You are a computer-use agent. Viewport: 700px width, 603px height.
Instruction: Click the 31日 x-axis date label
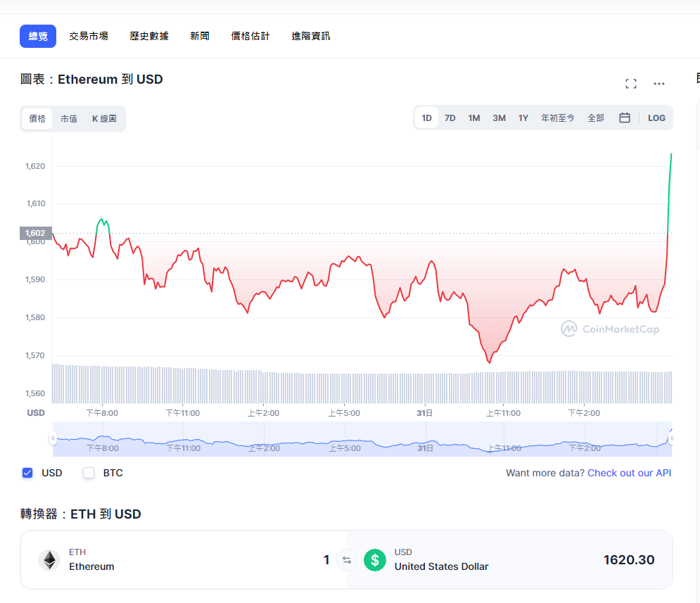coord(424,413)
